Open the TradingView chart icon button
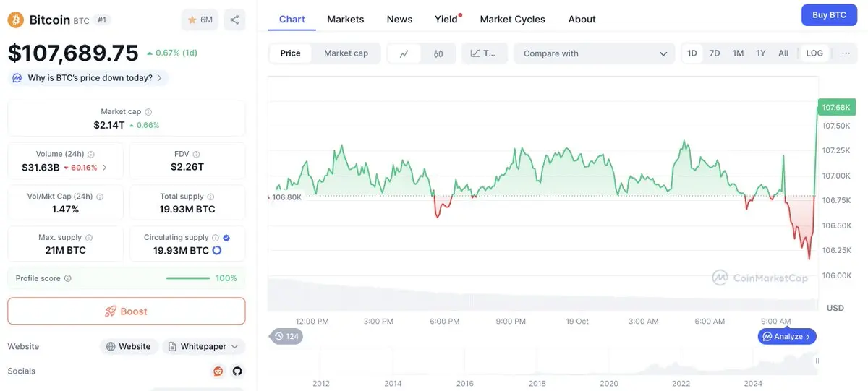Viewport: 868px width, 391px height. coord(483,53)
